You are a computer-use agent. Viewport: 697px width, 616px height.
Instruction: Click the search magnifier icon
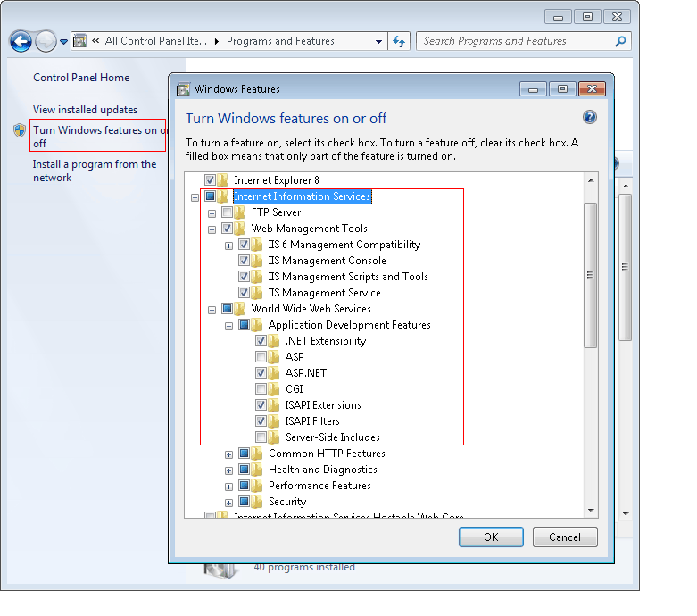click(x=620, y=41)
